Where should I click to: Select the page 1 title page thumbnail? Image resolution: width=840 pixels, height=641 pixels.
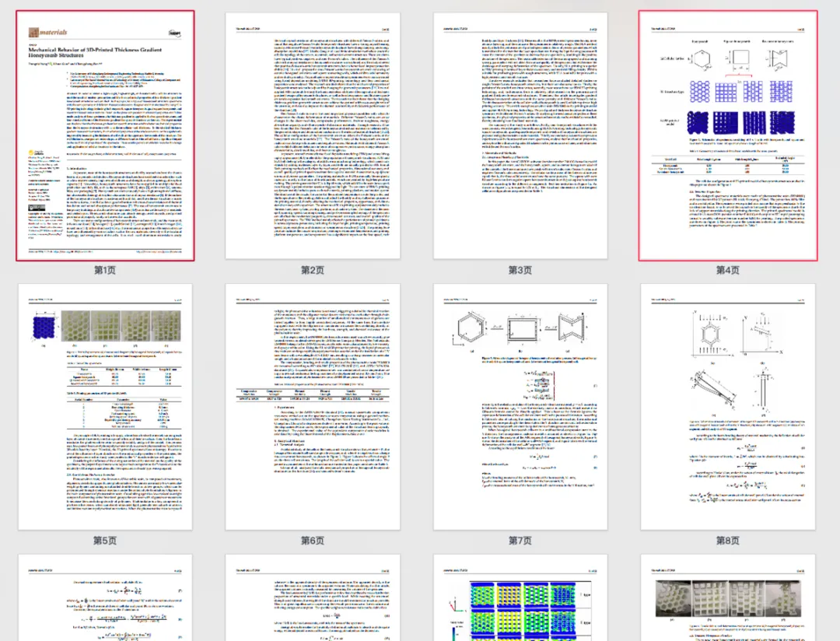point(105,136)
